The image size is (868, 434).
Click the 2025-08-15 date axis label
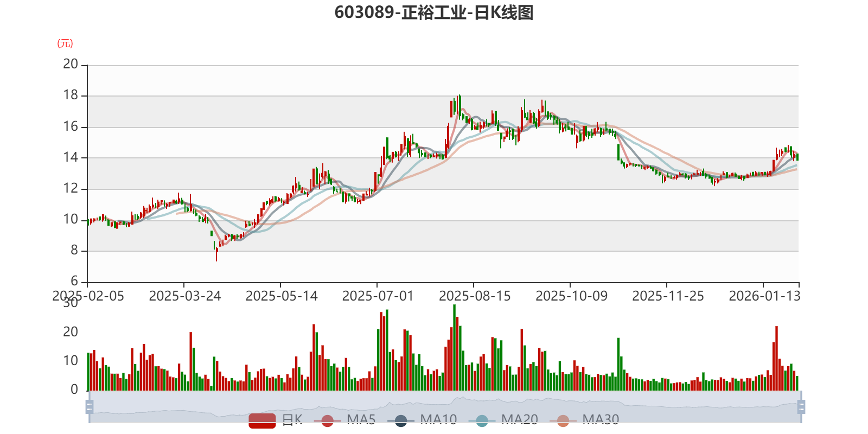(475, 296)
